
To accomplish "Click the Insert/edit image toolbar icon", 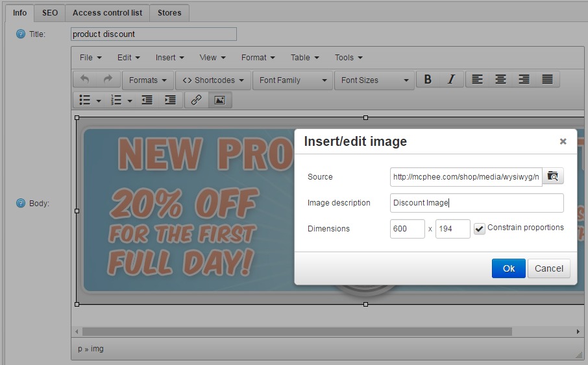I will (x=220, y=100).
